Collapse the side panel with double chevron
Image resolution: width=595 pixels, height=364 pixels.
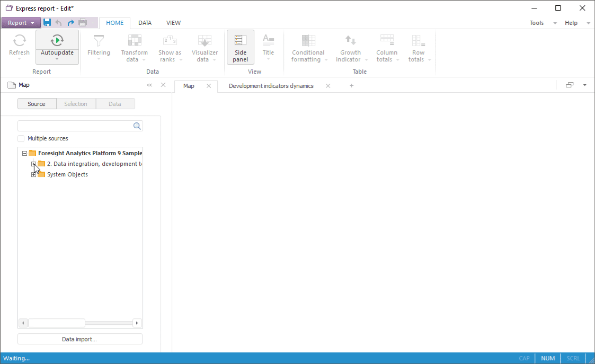coord(149,85)
